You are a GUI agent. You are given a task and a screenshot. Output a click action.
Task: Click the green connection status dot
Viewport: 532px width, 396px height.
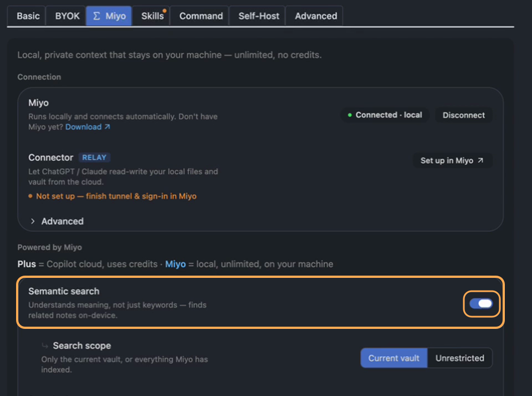[x=350, y=115]
